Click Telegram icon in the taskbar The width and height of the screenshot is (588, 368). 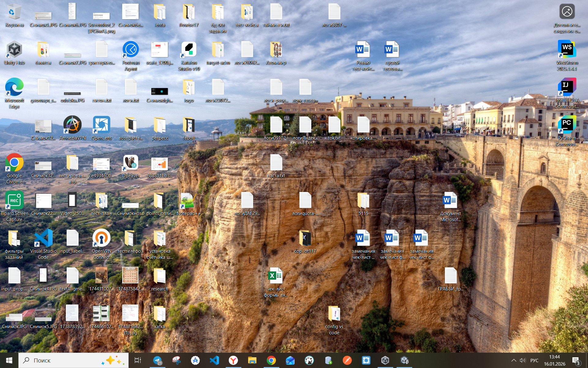(157, 360)
